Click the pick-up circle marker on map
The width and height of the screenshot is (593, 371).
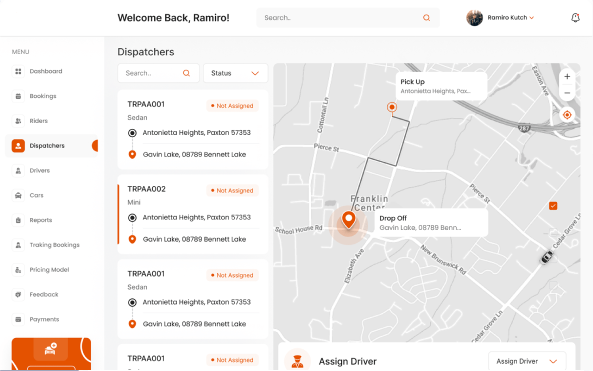392,107
